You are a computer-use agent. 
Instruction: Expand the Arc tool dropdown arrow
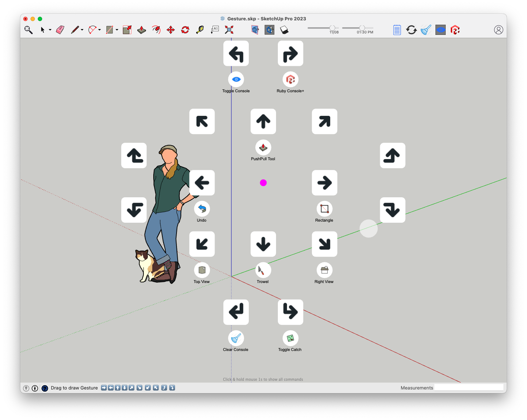(100, 30)
